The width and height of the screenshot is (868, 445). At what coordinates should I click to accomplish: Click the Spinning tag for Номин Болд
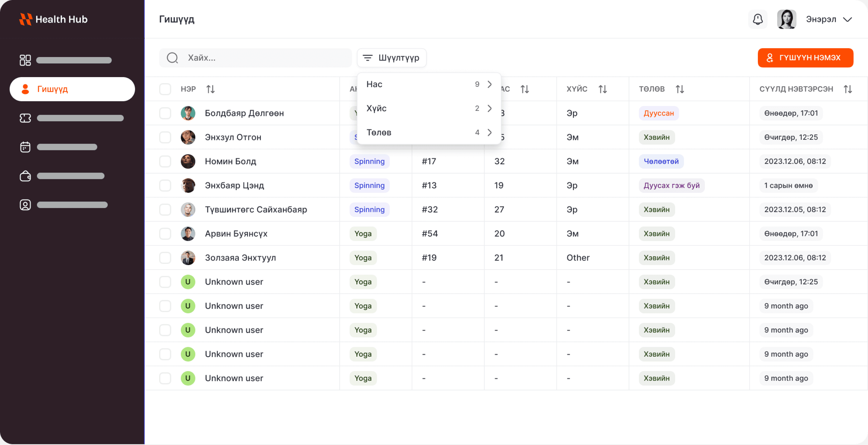point(369,161)
